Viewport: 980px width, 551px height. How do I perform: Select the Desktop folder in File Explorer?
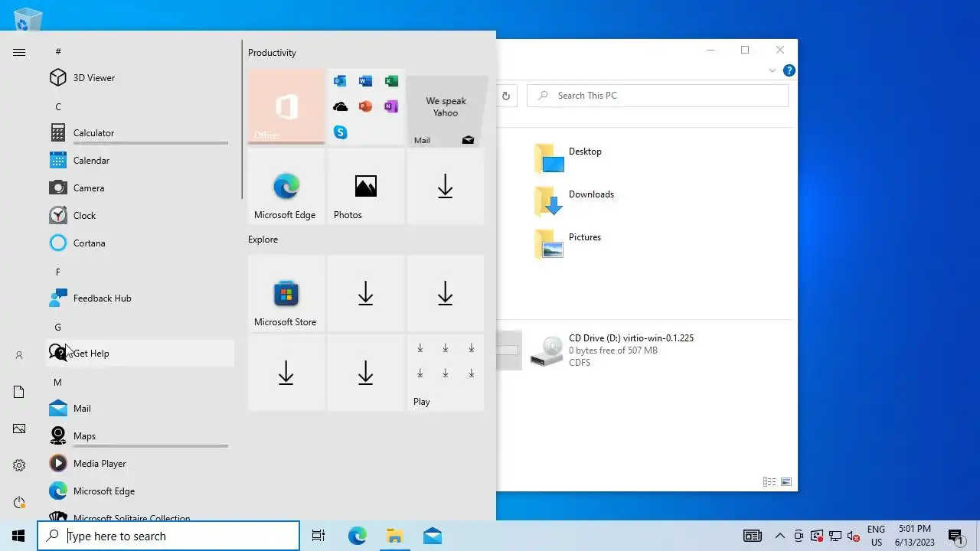pyautogui.click(x=568, y=158)
